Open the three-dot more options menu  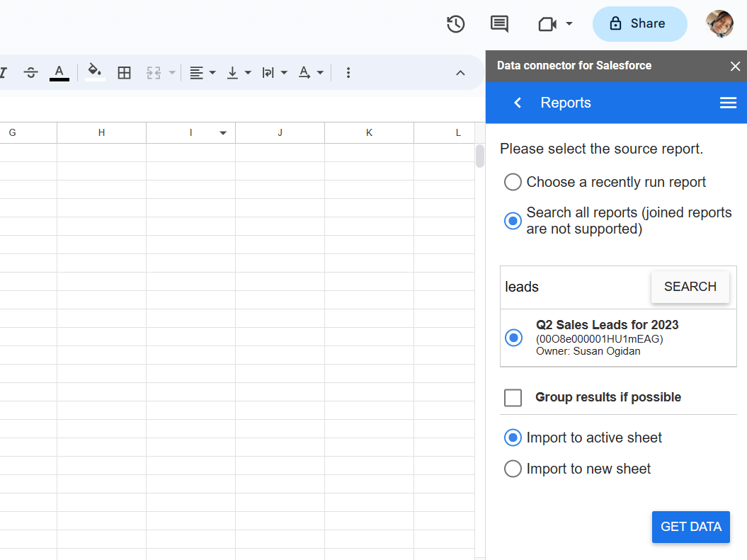point(348,73)
